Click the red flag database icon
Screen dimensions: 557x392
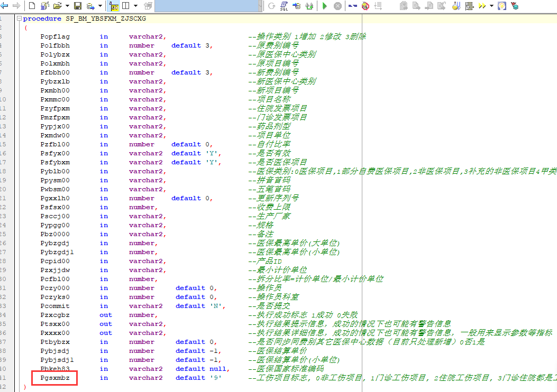(x=515, y=6)
